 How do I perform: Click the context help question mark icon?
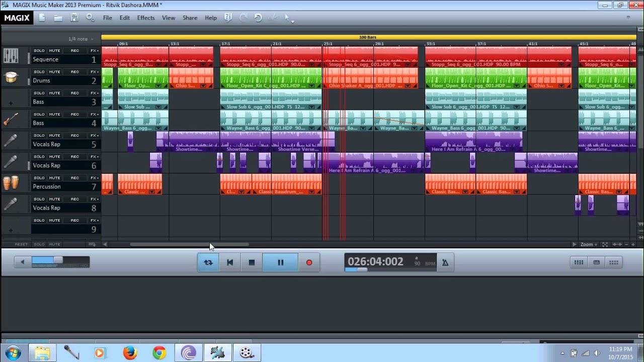coord(228,18)
